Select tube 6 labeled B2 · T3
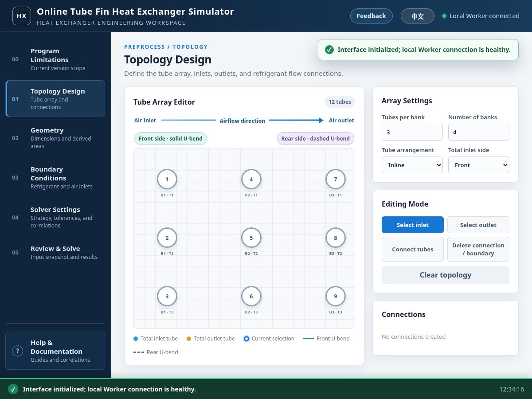Screen dimensions: 532x399 click(251, 296)
